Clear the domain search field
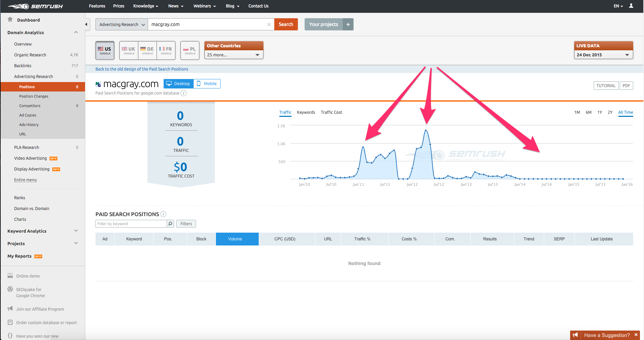Screen dimensions: 644x340 (269, 24)
